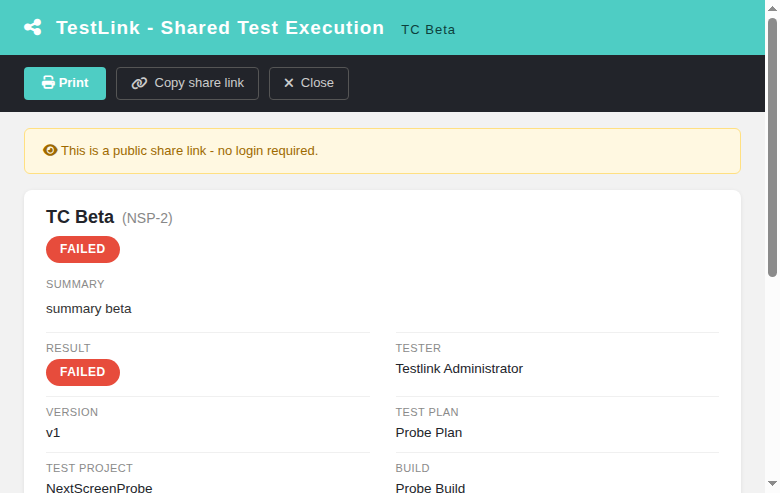Screen dimensions: 780x493
Task: Click tester name Testlink Administrator
Action: pos(459,369)
